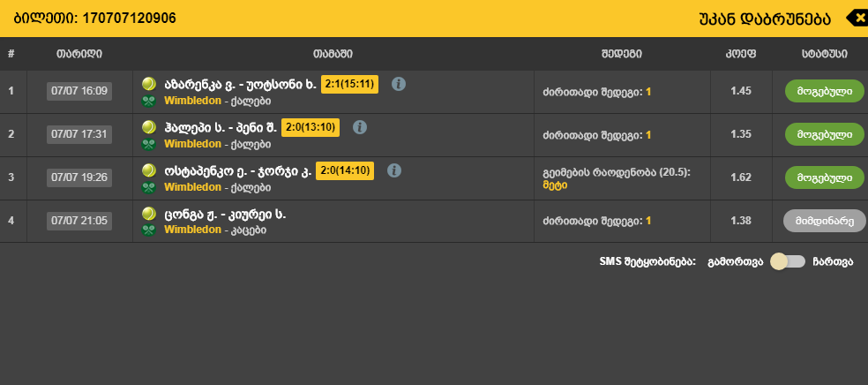This screenshot has height=385, width=868.
Task: Click tennis ball icon in ოსტაპენკო ე. row
Action: (149, 170)
